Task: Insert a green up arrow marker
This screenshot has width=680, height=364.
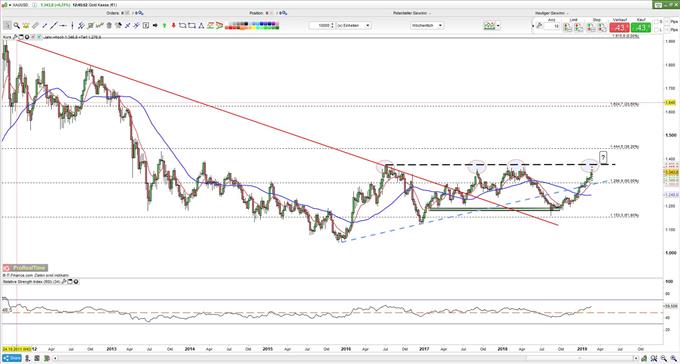Action: click(164, 25)
